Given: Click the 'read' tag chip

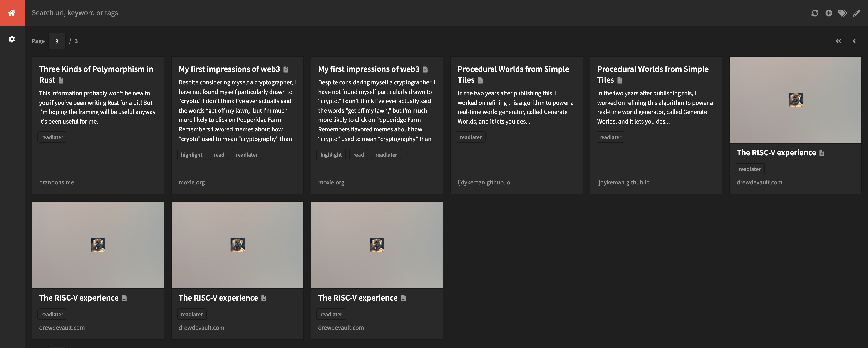Looking at the screenshot, I should 219,154.
